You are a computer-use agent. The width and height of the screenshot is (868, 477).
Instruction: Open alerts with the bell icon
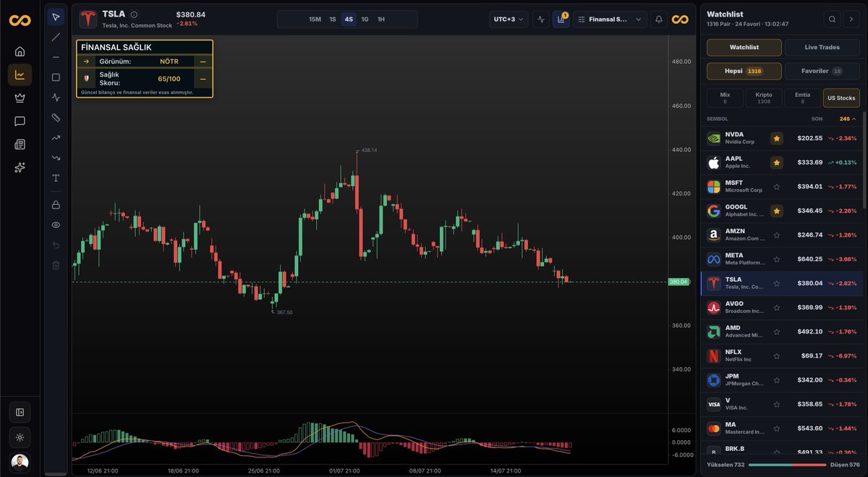tap(659, 20)
